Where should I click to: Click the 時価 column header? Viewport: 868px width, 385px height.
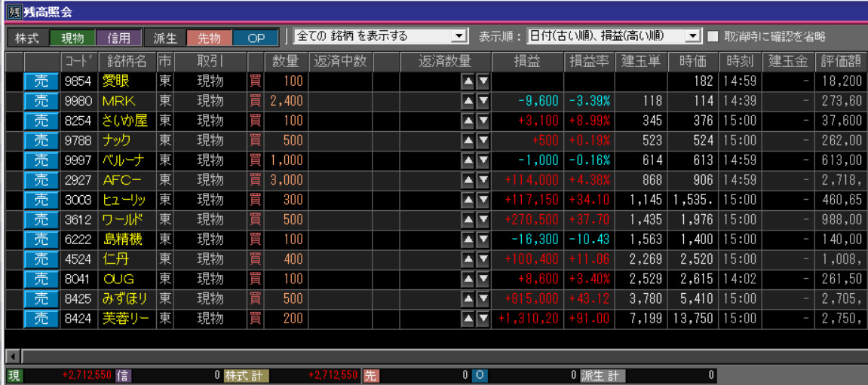[692, 61]
